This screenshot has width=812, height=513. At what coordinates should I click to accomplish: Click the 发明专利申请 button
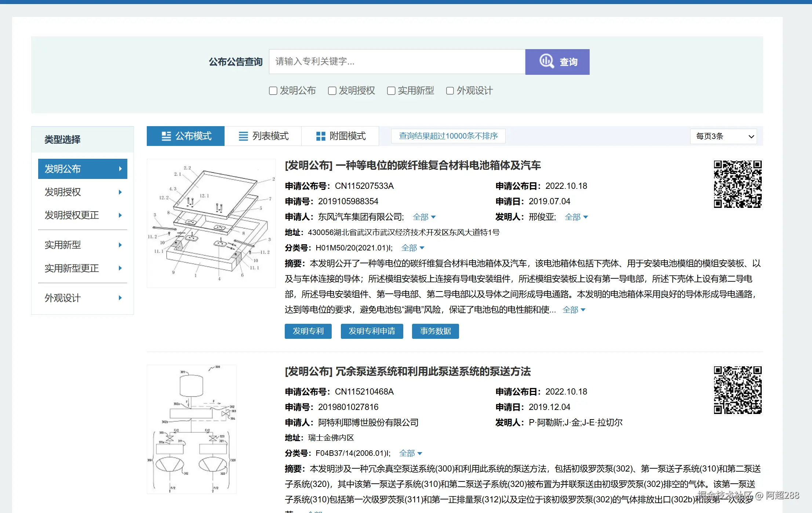click(372, 331)
